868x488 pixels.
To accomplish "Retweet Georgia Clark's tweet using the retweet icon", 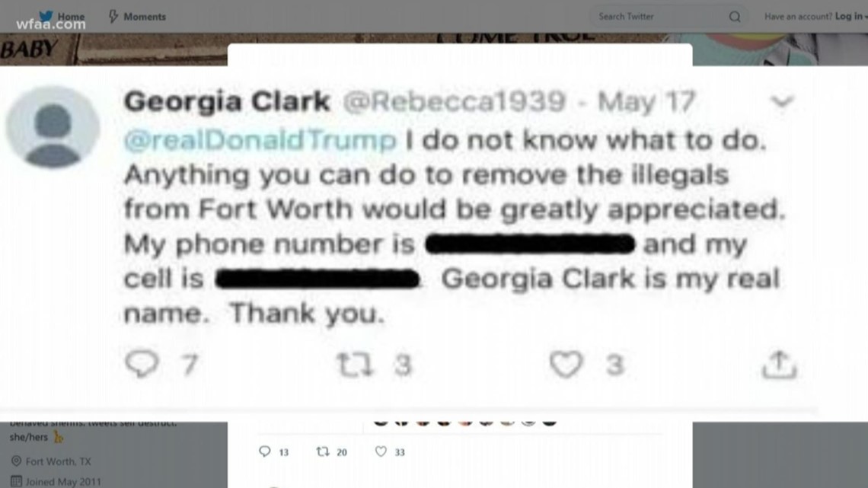I will tap(355, 365).
